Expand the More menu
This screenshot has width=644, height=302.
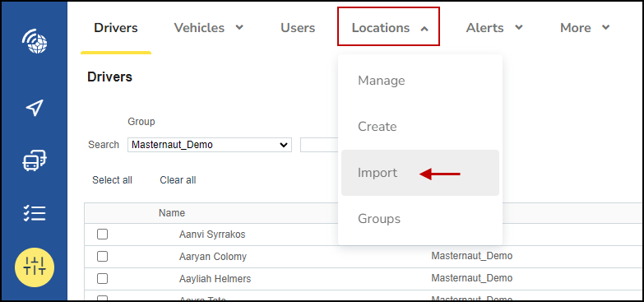(x=585, y=28)
